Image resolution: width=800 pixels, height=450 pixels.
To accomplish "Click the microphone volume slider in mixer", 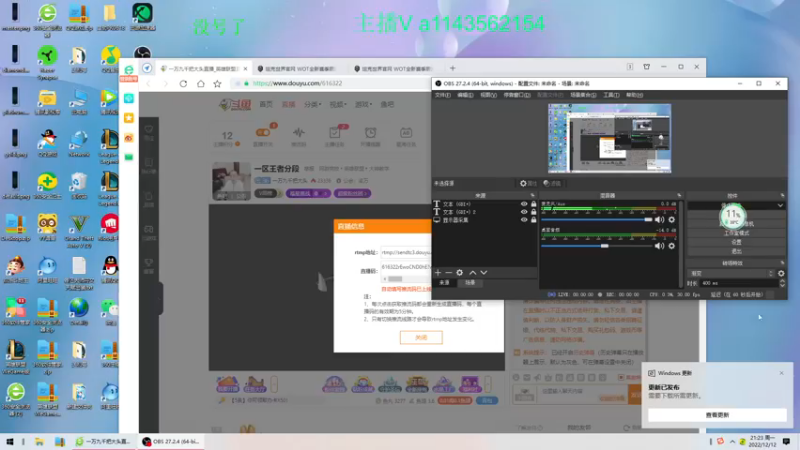I will [x=596, y=219].
